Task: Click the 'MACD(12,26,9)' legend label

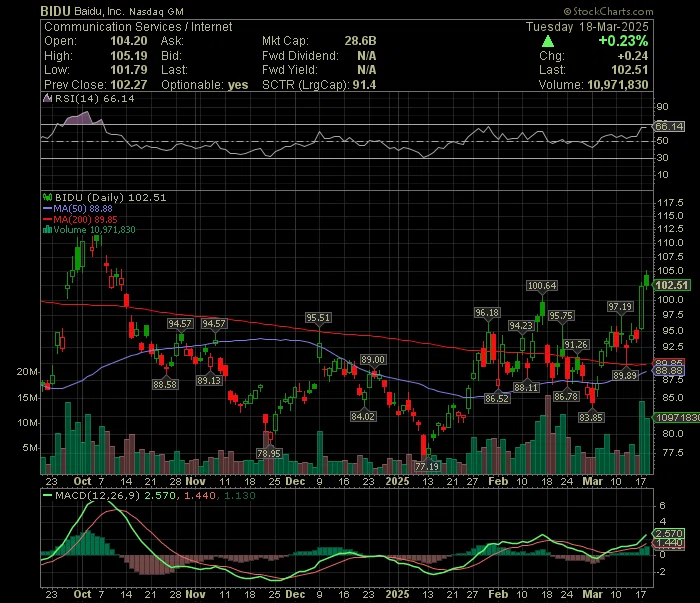Action: tap(97, 495)
